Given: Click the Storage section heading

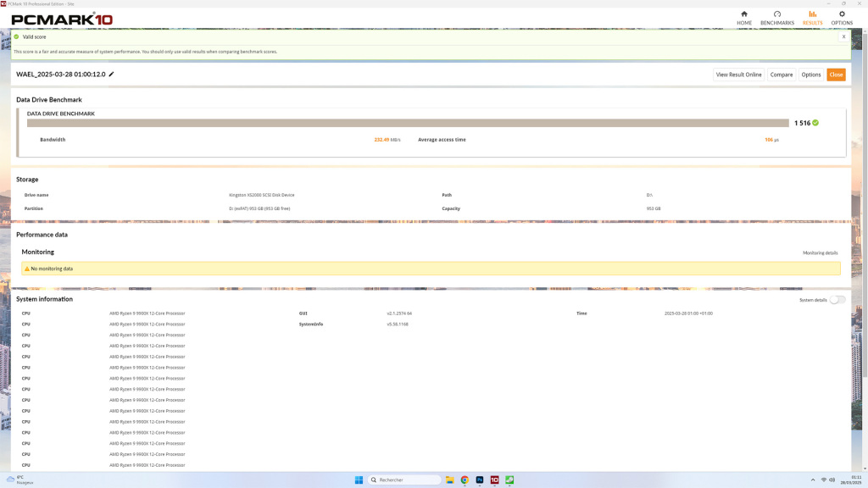Looking at the screenshot, I should pos(27,180).
